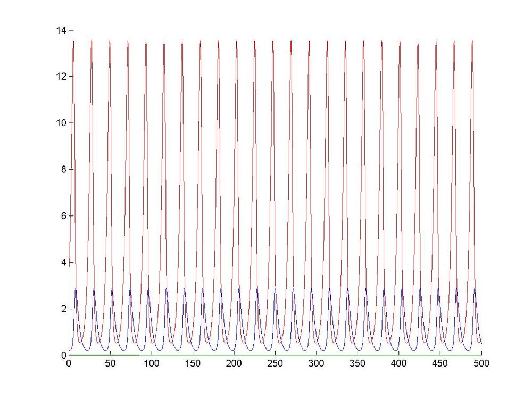
Task: Click the dark green segment on the baseline
Action: tap(104, 355)
